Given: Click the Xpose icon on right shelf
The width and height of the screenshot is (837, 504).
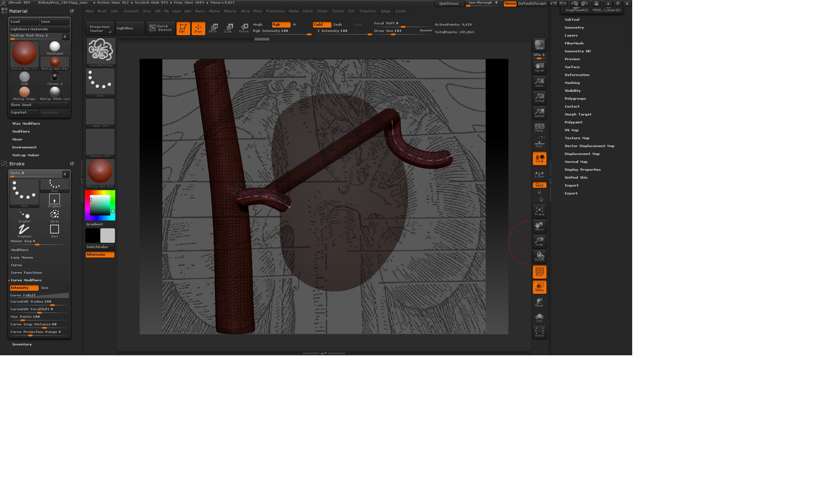Looking at the screenshot, I should [x=539, y=332].
